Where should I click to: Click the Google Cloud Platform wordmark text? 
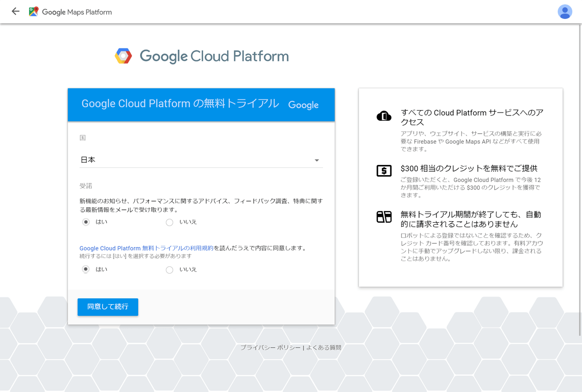[214, 56]
